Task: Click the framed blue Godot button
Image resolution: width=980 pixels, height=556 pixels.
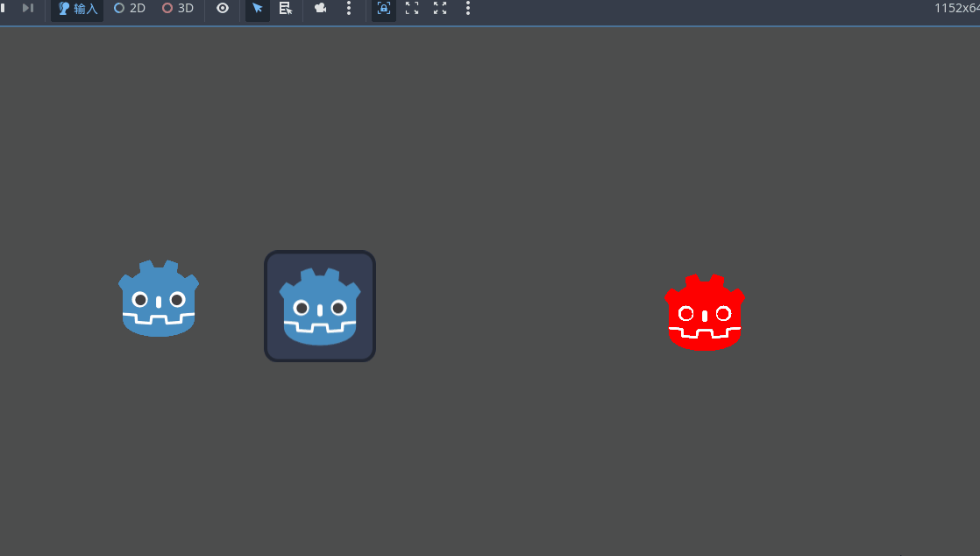Action: click(320, 306)
